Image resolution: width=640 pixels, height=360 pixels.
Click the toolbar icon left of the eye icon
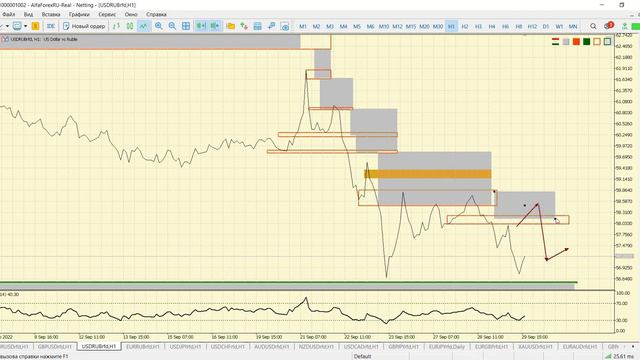[271, 26]
